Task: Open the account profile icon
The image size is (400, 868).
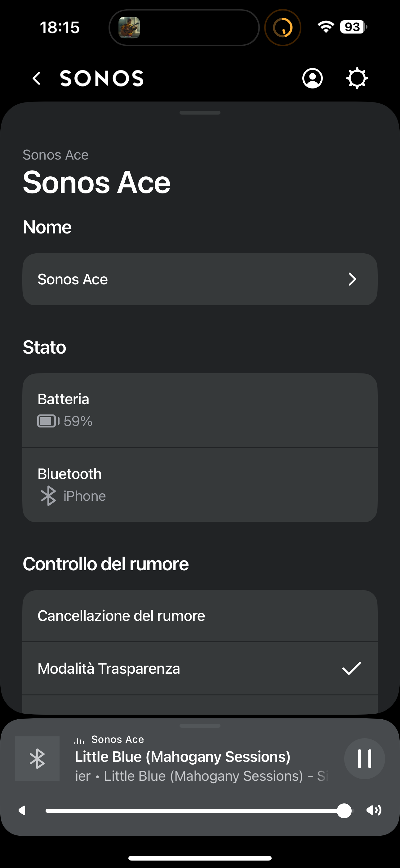Action: point(313,79)
